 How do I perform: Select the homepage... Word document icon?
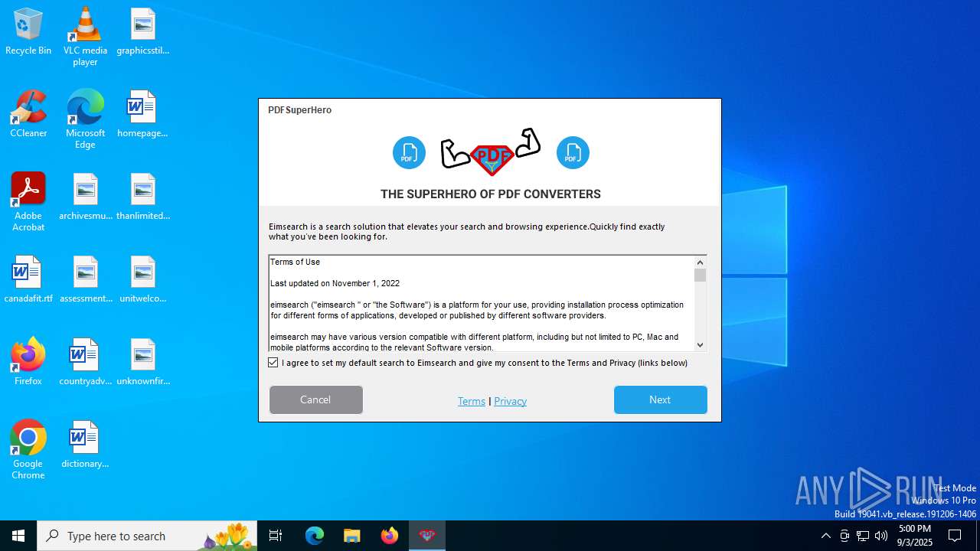[142, 114]
